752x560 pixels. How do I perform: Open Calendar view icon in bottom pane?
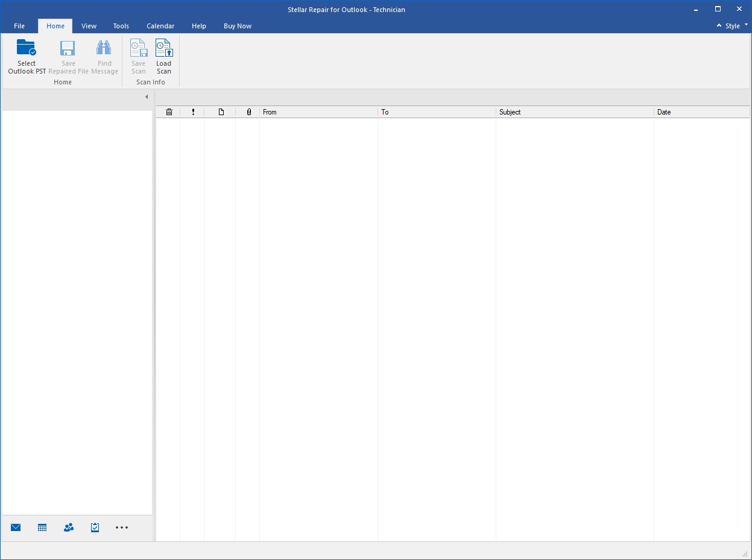[42, 527]
